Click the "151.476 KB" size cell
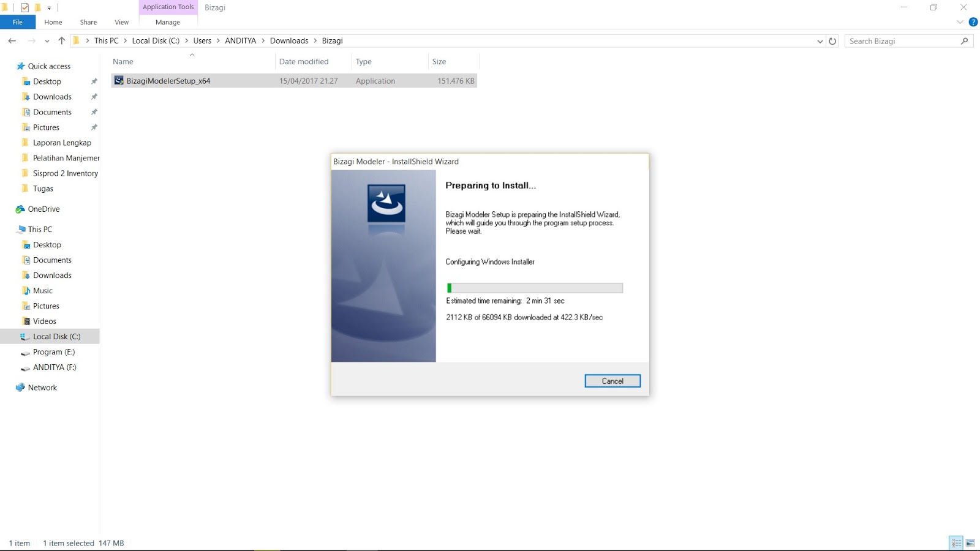This screenshot has width=980, height=551. [x=456, y=81]
